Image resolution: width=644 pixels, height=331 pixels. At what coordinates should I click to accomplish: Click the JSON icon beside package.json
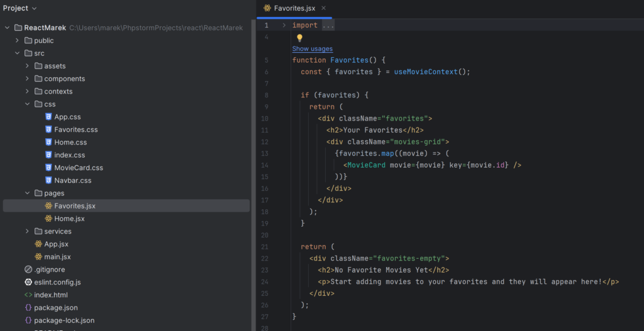point(28,308)
